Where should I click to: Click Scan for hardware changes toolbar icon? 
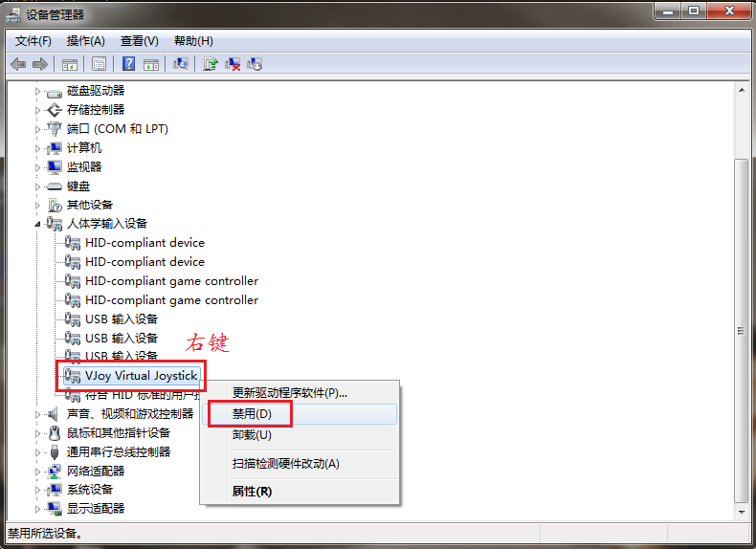tap(180, 64)
